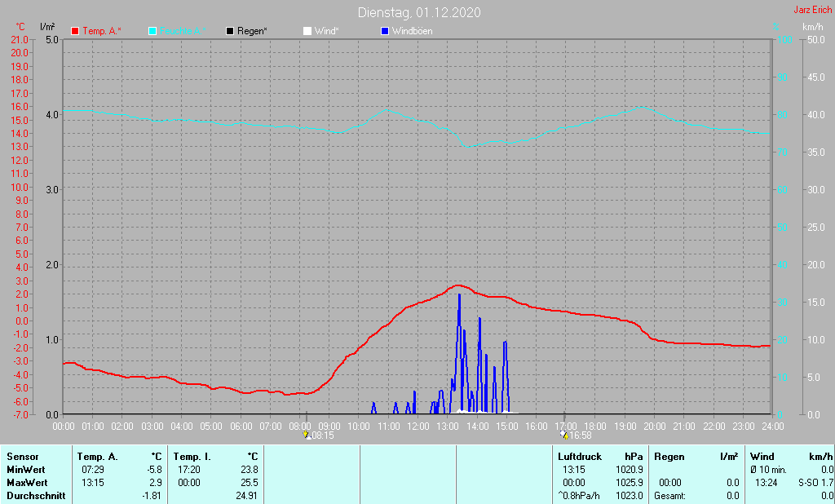Click the wind gust time '13:24'
The image size is (835, 504).
click(766, 483)
